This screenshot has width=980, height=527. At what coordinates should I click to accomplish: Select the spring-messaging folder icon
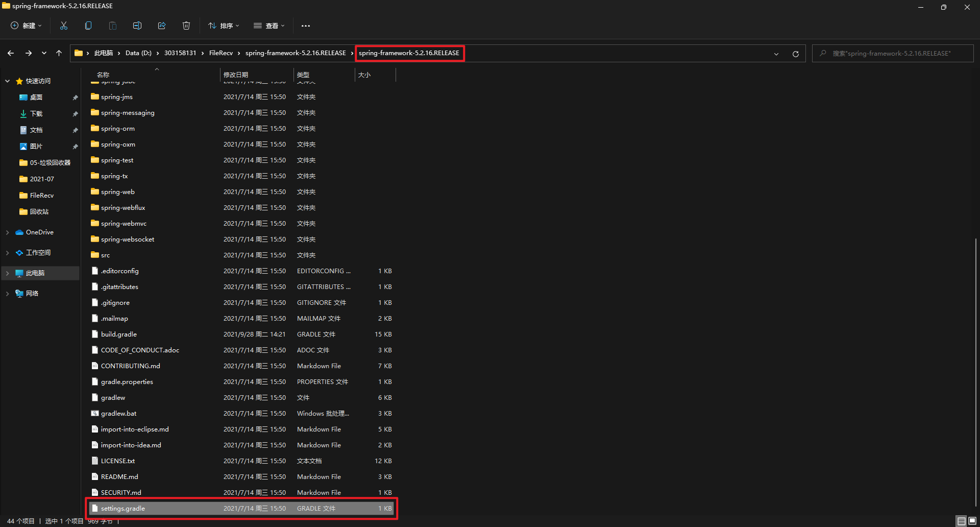pyautogui.click(x=95, y=112)
